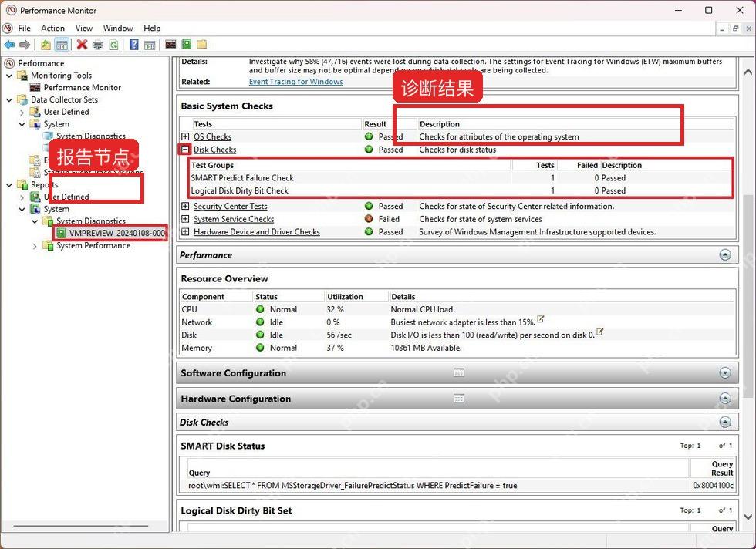Delete the selected report with the red X
This screenshot has width=756, height=549.
click(82, 45)
